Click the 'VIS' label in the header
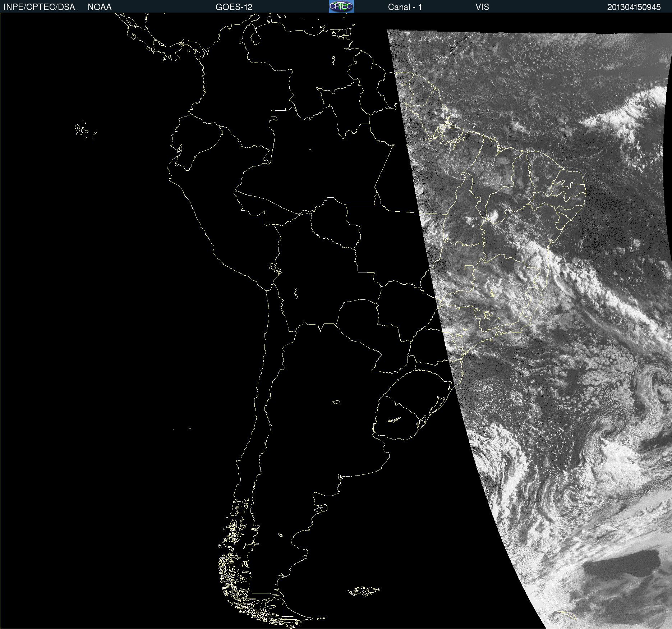Image resolution: width=672 pixels, height=629 pixels. point(482,7)
